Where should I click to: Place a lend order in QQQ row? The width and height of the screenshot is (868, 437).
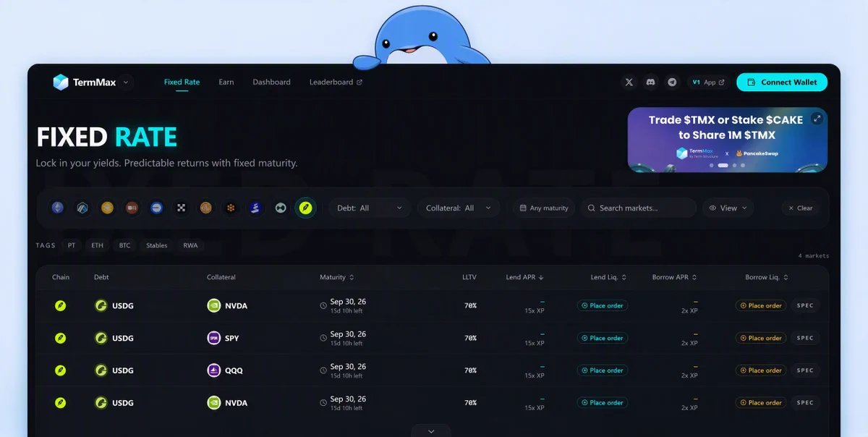(x=602, y=370)
